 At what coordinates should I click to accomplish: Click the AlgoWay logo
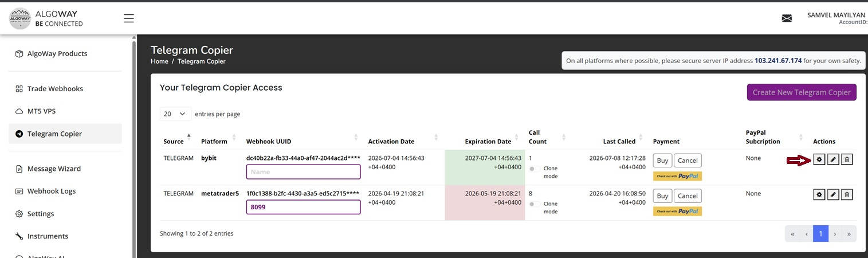click(x=20, y=18)
